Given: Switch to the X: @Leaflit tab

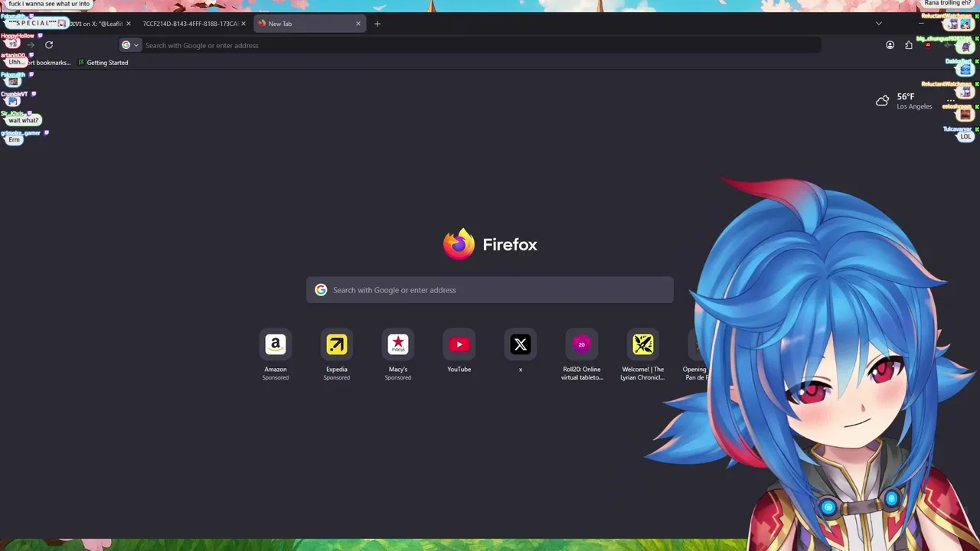Looking at the screenshot, I should 97,24.
